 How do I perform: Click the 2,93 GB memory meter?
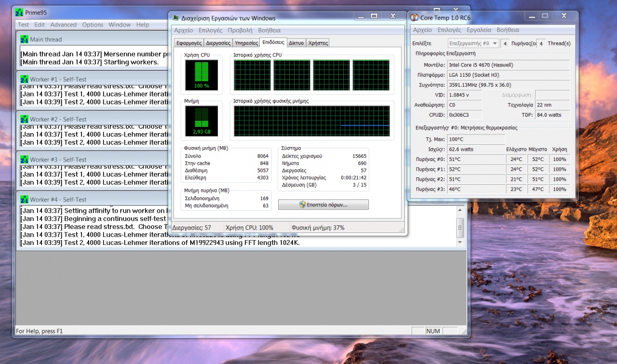coord(201,121)
